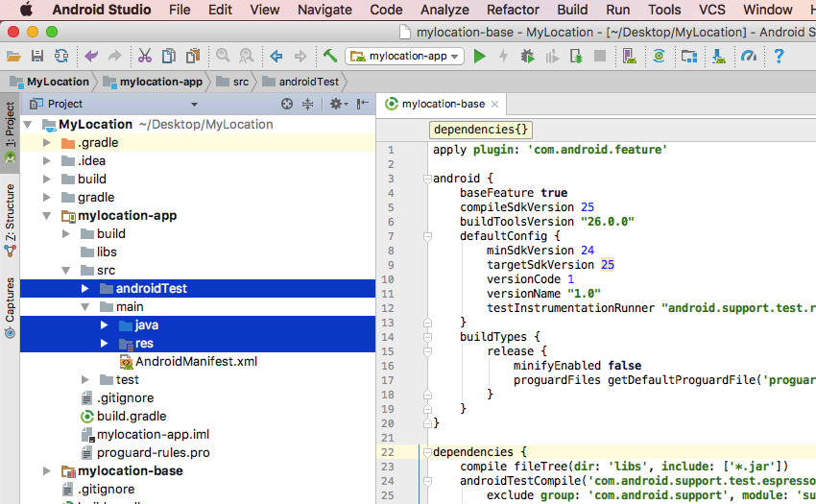Expand the test folder
This screenshot has width=816, height=504.
coord(84,379)
